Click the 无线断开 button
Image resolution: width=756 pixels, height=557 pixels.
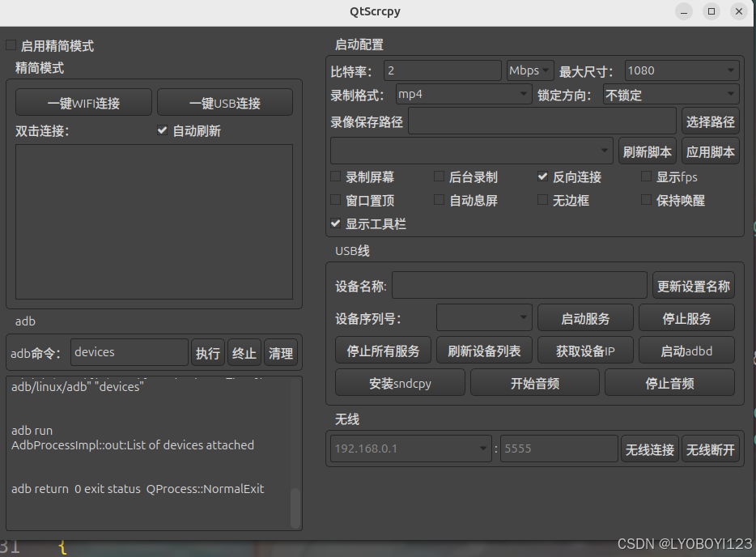tap(710, 449)
